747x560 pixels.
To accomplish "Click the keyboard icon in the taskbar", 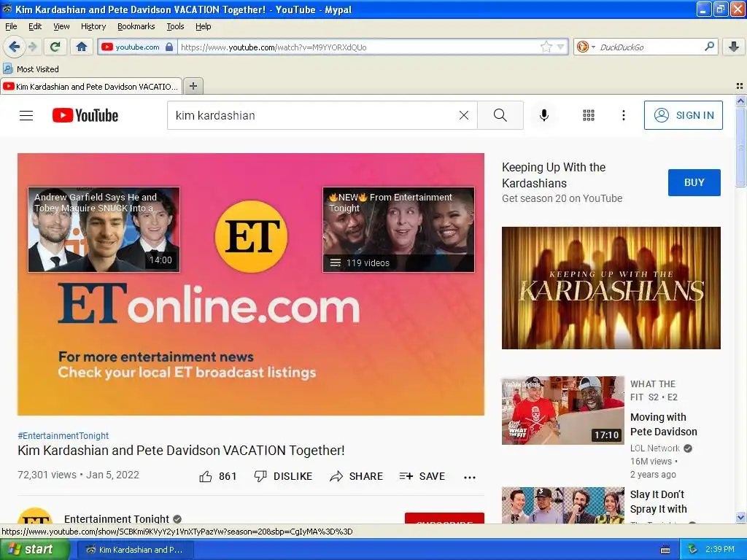I will point(665,550).
